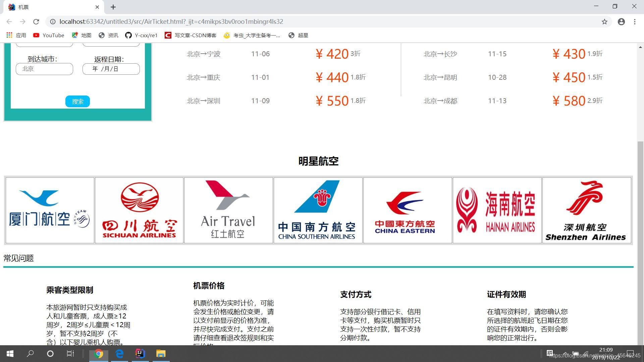
Task: Switch to IntelliJ IDEA on taskbar
Action: [x=140, y=354]
